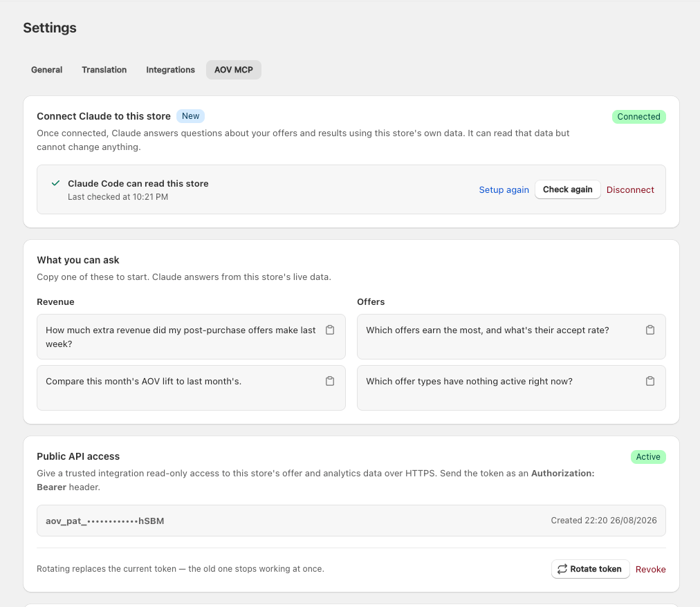Click the 'Revenue' column heading

(x=55, y=301)
